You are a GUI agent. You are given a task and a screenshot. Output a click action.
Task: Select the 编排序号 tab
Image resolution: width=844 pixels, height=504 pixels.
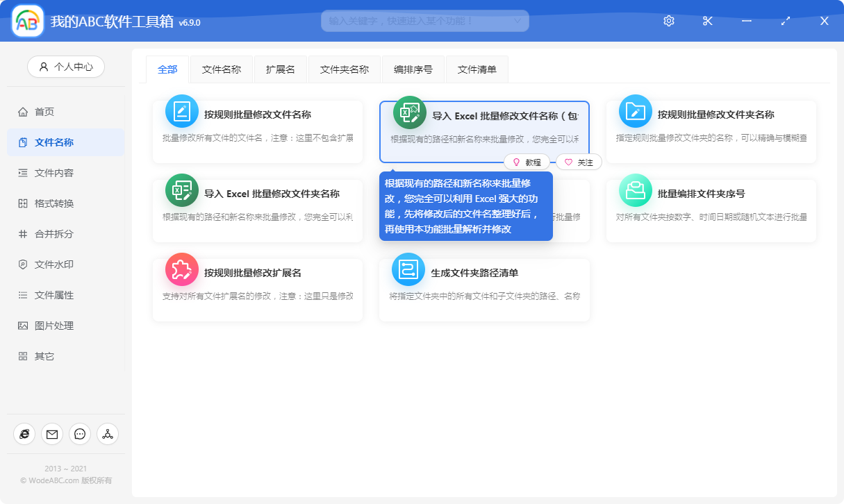pos(413,69)
